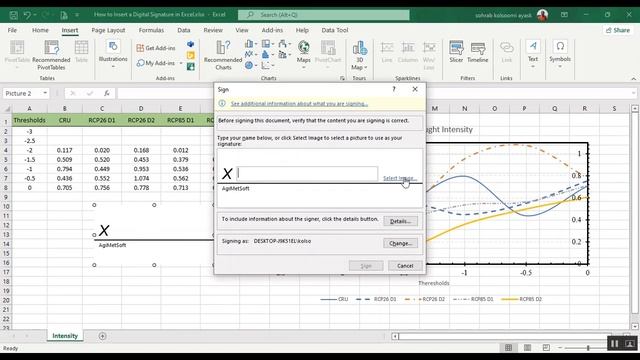
Task: Insert a Slicer filter
Action: (x=456, y=52)
